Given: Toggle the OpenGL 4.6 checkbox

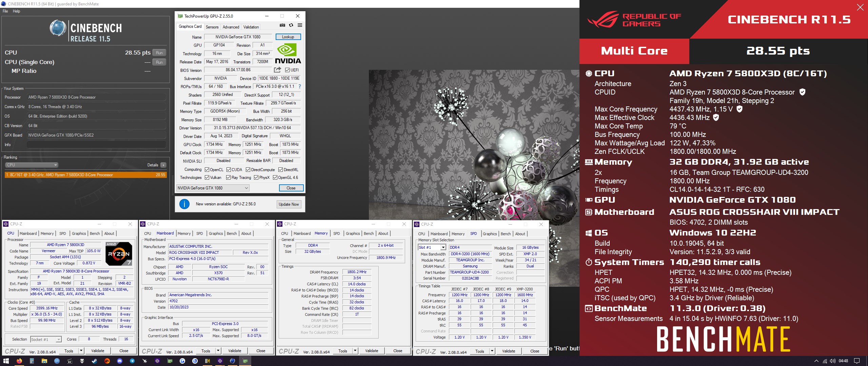Looking at the screenshot, I should pos(275,178).
